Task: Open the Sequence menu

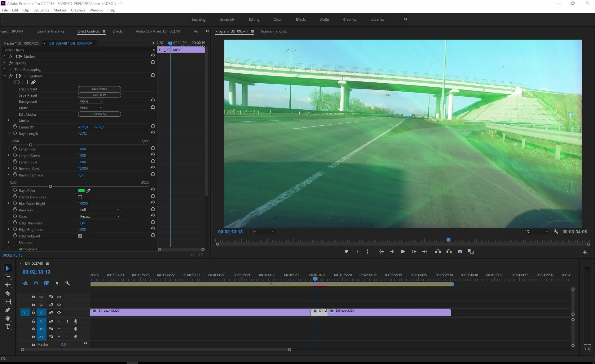Action: [41, 10]
